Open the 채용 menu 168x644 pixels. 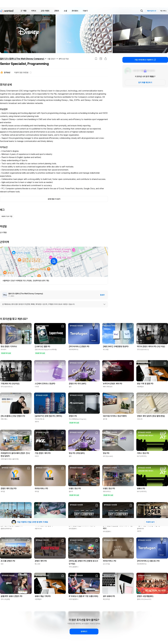[25, 11]
